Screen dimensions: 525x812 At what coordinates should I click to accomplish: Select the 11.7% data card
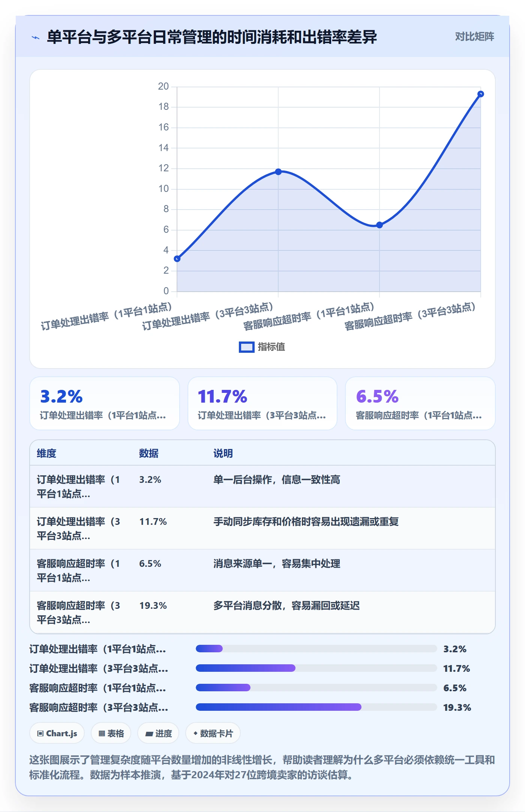(262, 403)
